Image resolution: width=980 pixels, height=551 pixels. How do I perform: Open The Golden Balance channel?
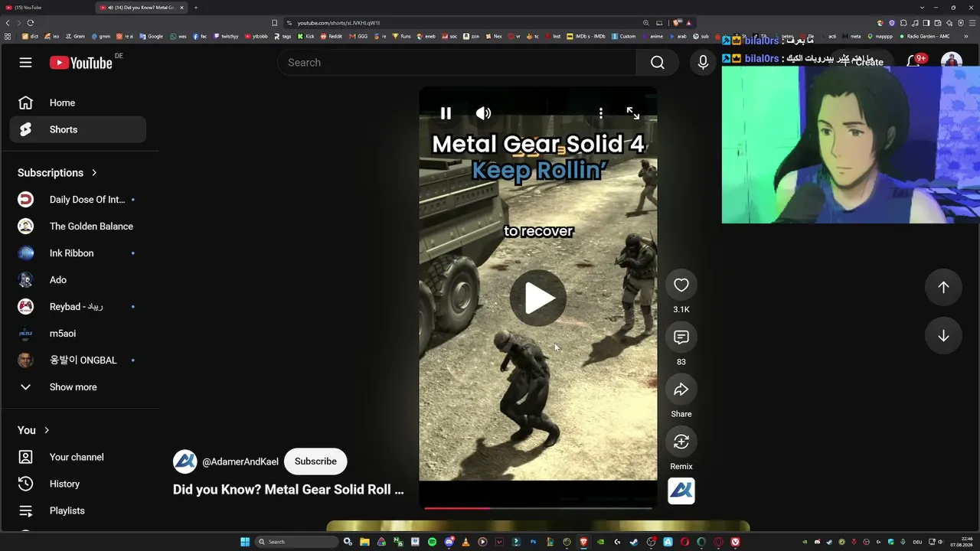pyautogui.click(x=77, y=227)
